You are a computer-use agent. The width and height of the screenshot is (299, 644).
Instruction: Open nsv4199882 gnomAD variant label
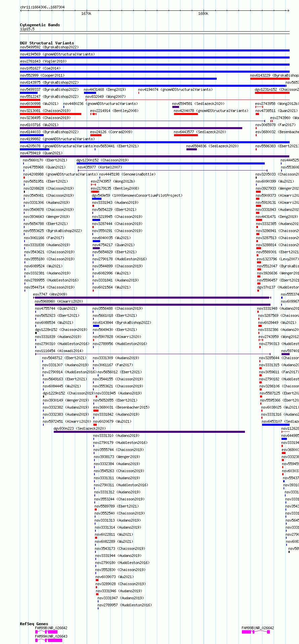pos(57,139)
